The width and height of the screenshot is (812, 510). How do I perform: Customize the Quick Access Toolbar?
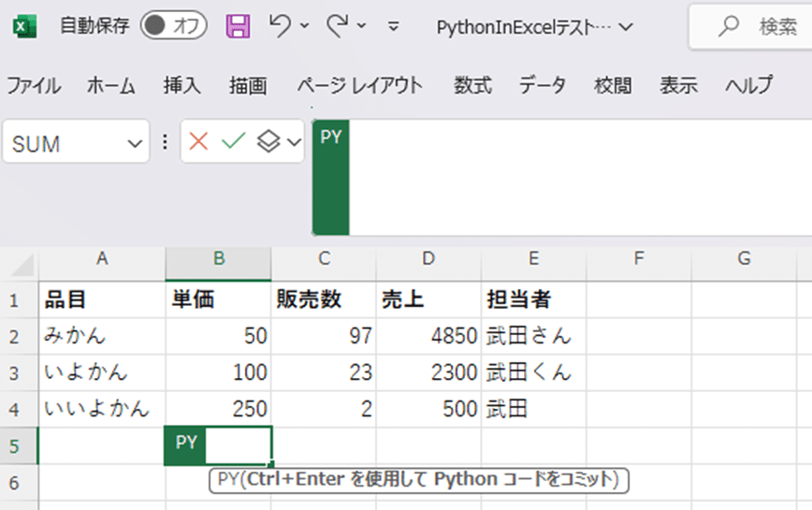(x=393, y=27)
